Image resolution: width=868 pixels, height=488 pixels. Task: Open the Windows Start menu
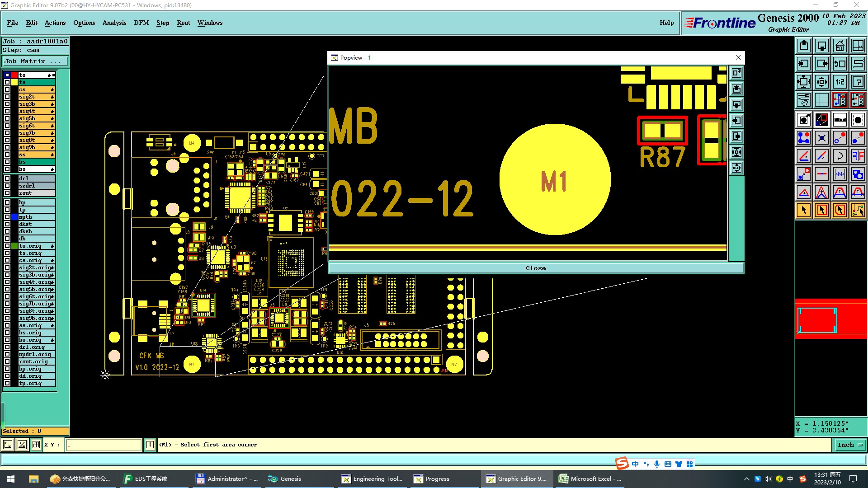[11, 479]
